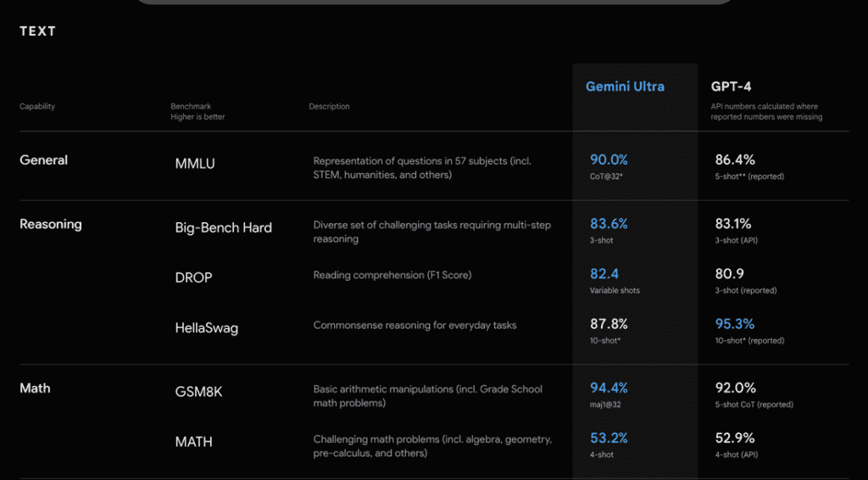The height and width of the screenshot is (480, 868).
Task: Click the HellaSwag benchmark name
Action: (206, 327)
